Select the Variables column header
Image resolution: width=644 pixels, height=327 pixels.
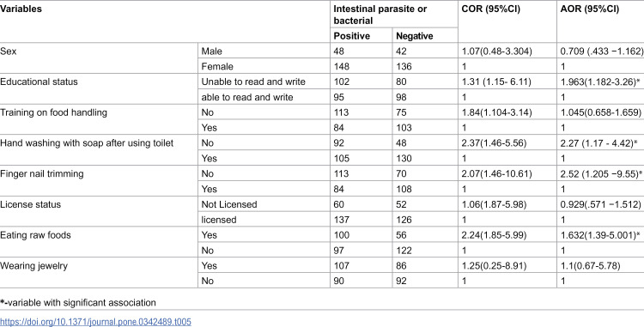[x=21, y=9]
